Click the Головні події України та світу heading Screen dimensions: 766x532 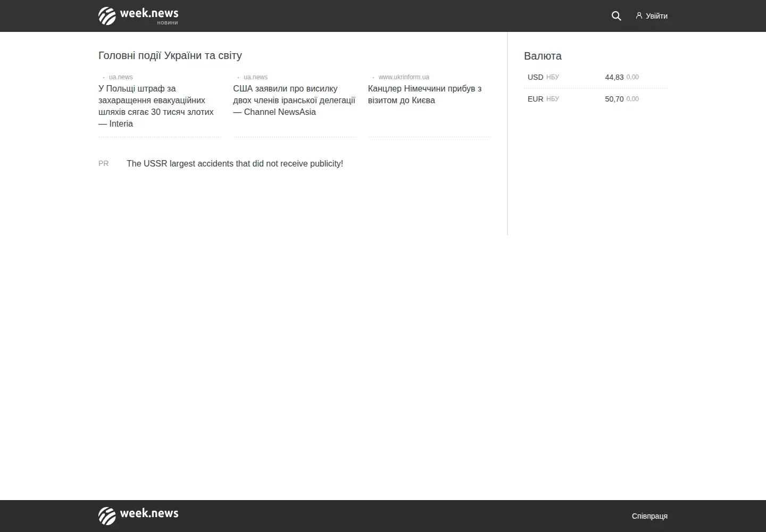pos(170,55)
